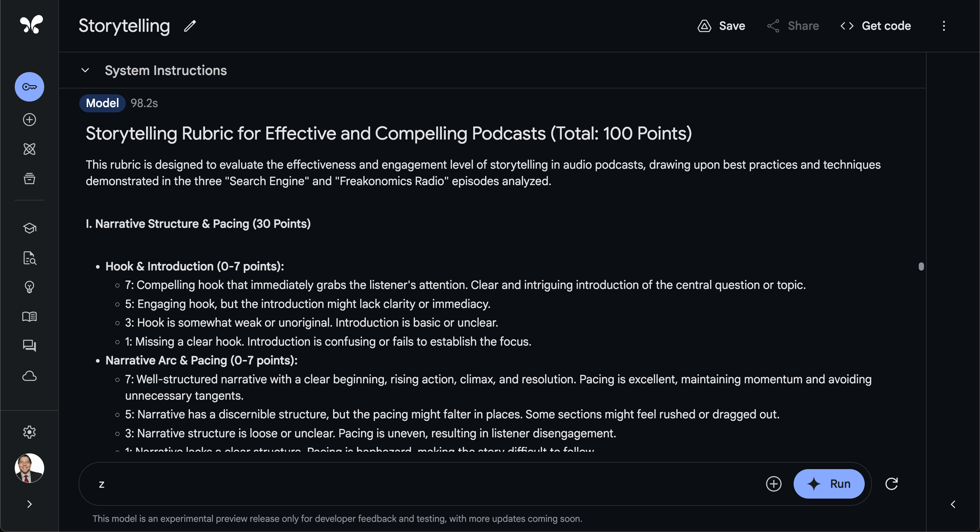Click the cloud icon in sidebar
This screenshot has height=532, width=980.
(29, 376)
